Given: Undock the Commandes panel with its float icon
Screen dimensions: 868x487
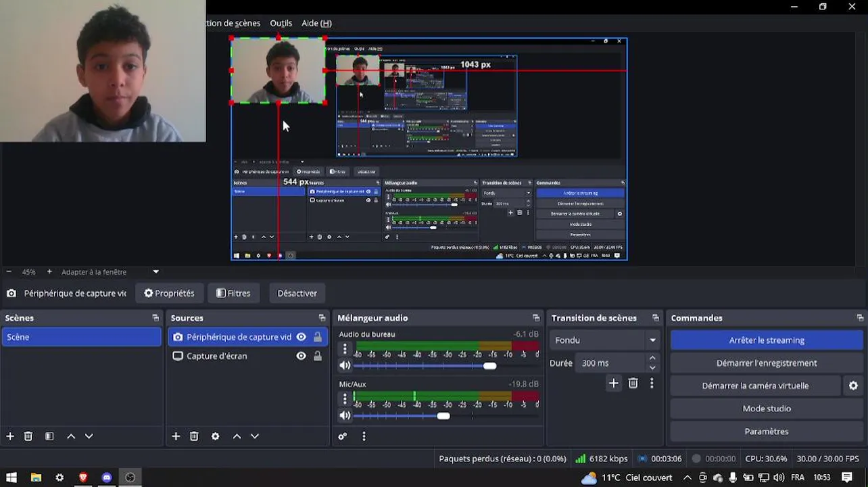Looking at the screenshot, I should tap(860, 318).
